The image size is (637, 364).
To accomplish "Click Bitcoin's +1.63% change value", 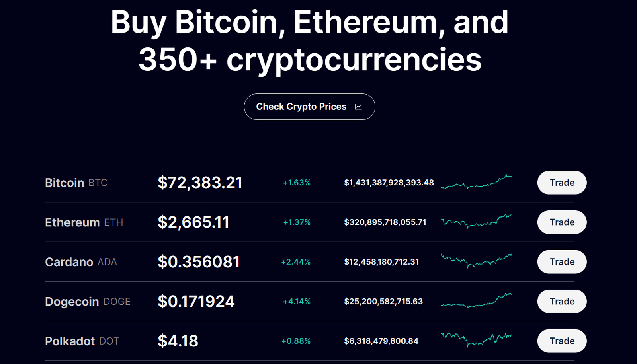I will tap(296, 183).
